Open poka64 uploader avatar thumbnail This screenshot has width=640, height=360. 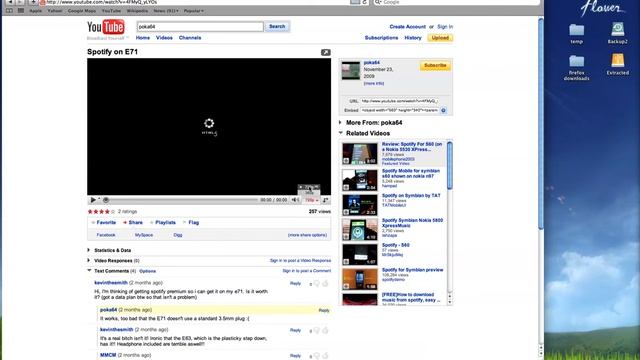[351, 71]
